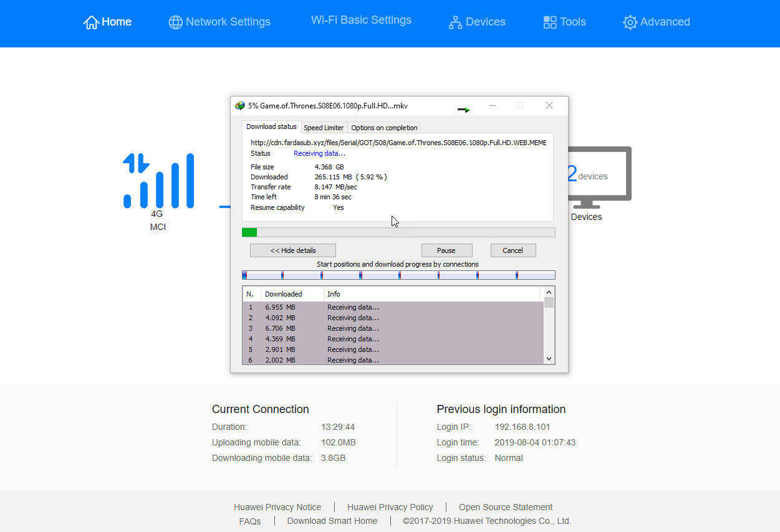Click the 8.147 MB/sec transfer rate value
The height and width of the screenshot is (532, 780).
click(x=335, y=187)
